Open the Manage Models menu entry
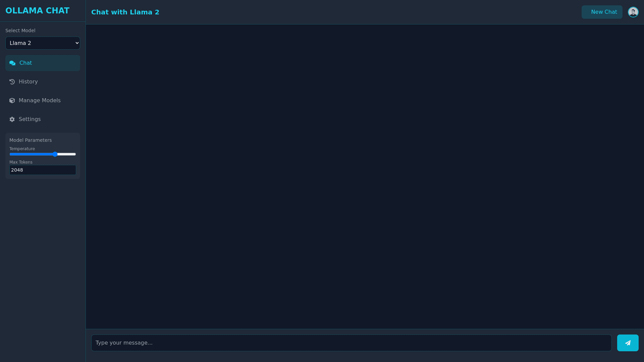Image resolution: width=644 pixels, height=362 pixels. (x=40, y=101)
